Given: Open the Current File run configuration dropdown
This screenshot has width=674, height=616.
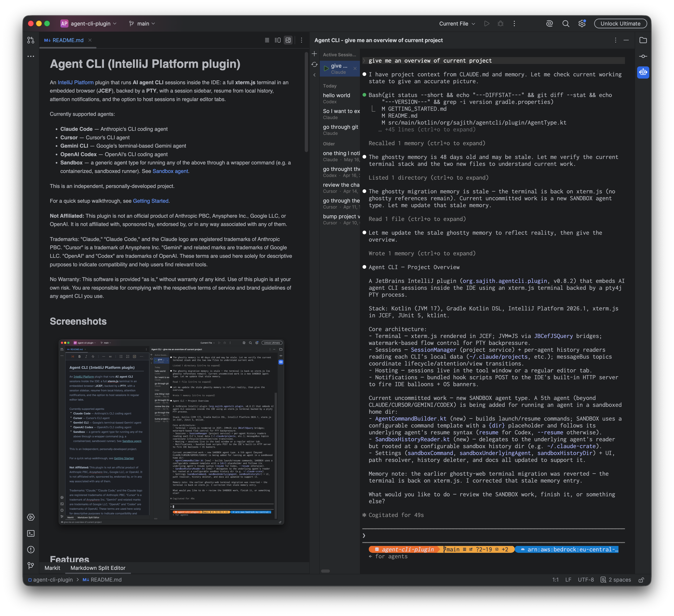Looking at the screenshot, I should 457,23.
